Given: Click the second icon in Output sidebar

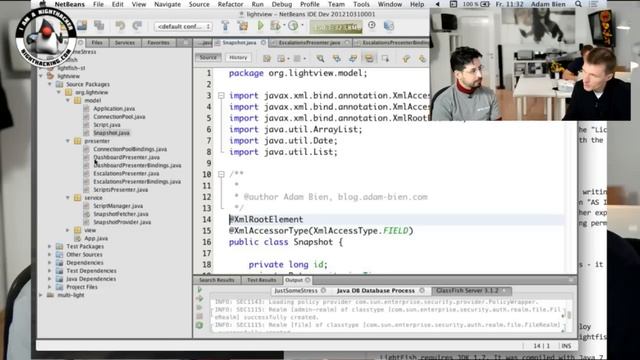Looking at the screenshot, I should [x=200, y=298].
